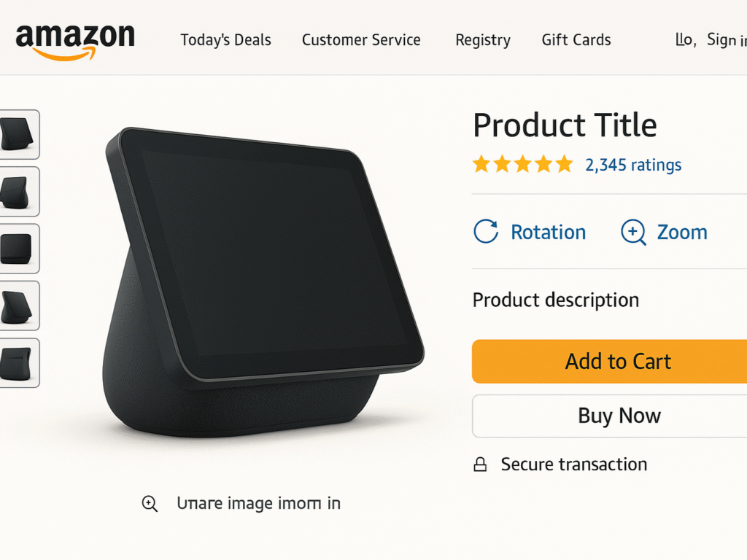The image size is (747, 560).
Task: Click the Sign in link
Action: click(726, 40)
